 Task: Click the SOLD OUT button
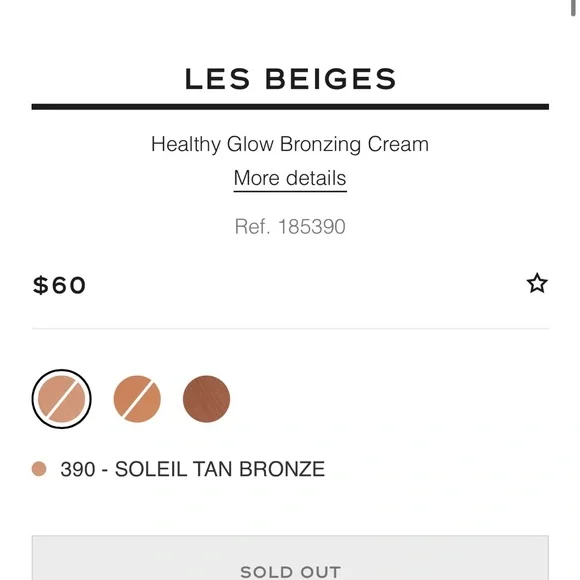tap(290, 558)
